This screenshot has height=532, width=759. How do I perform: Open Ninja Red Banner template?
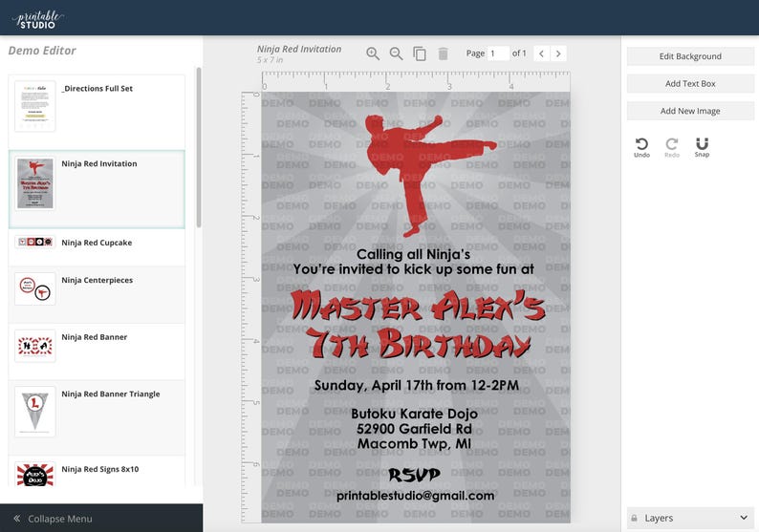[97, 351]
